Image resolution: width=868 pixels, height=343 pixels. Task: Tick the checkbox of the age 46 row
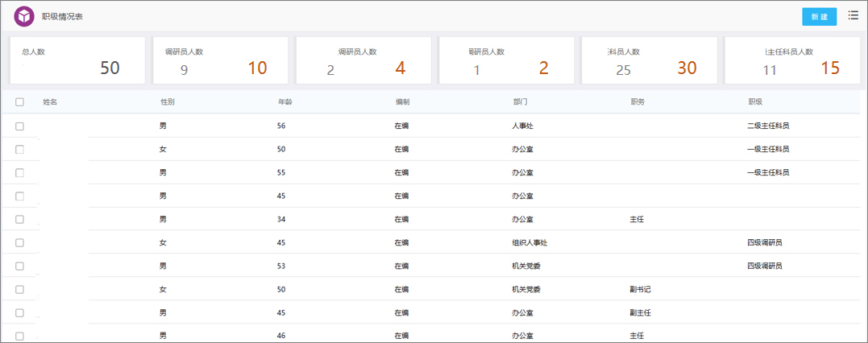point(19,336)
